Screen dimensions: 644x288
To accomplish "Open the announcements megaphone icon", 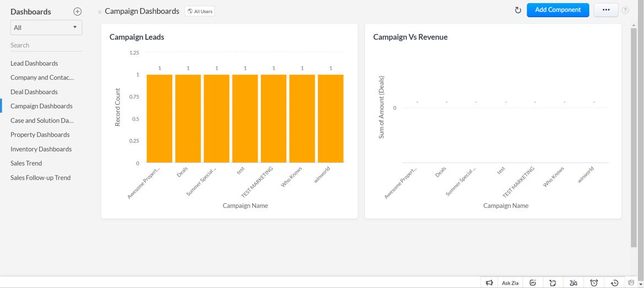I will pyautogui.click(x=489, y=282).
